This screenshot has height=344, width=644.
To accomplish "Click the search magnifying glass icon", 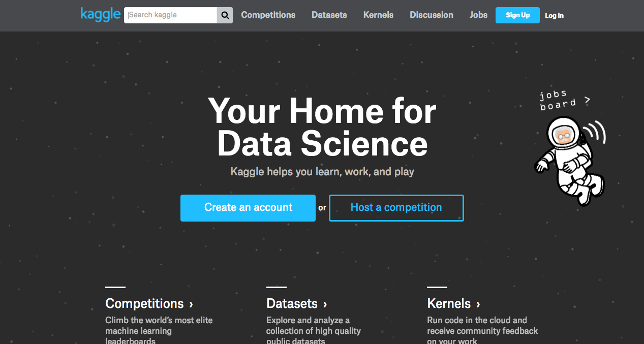I will coord(225,15).
